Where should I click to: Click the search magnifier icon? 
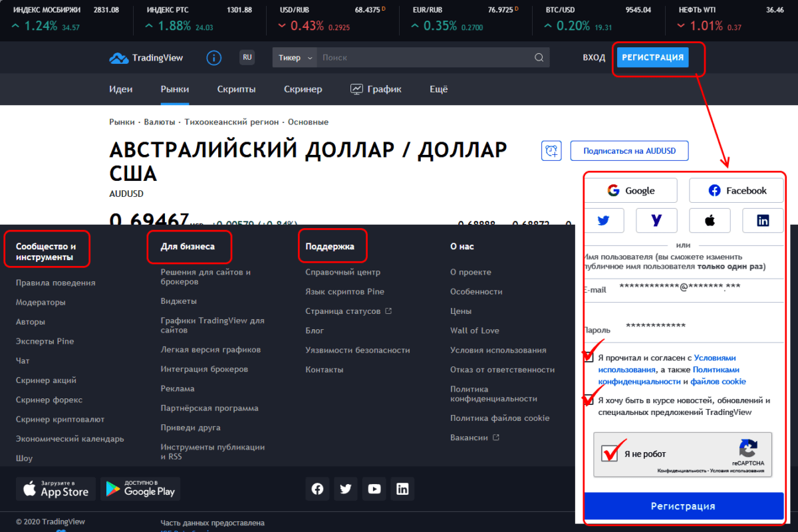[539, 58]
